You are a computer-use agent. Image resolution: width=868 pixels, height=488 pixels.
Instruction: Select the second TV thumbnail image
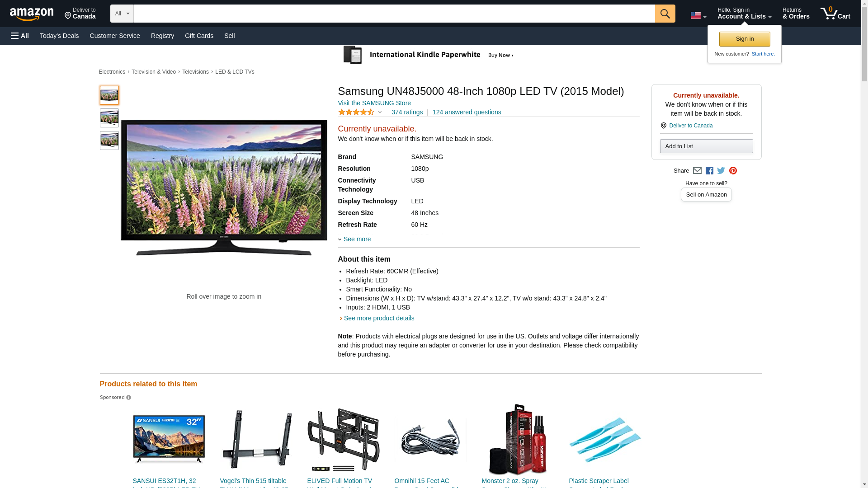point(109,118)
